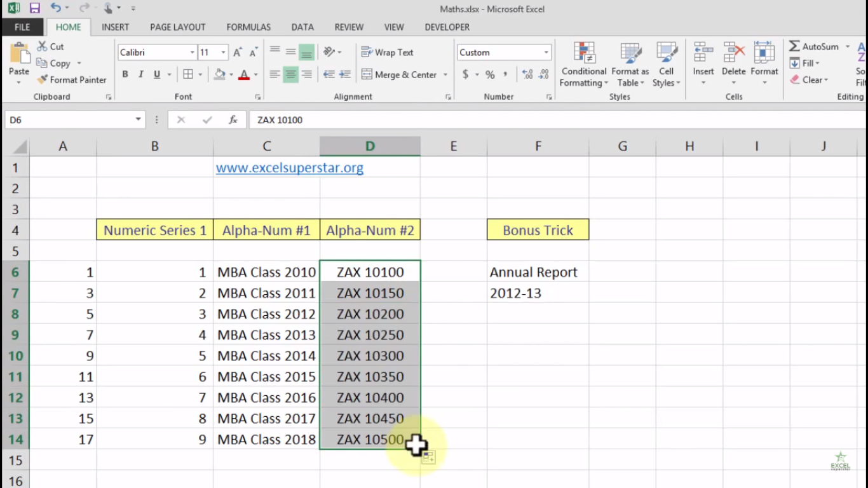Select the Format Painter tool
This screenshot has width=868, height=488.
tap(71, 80)
